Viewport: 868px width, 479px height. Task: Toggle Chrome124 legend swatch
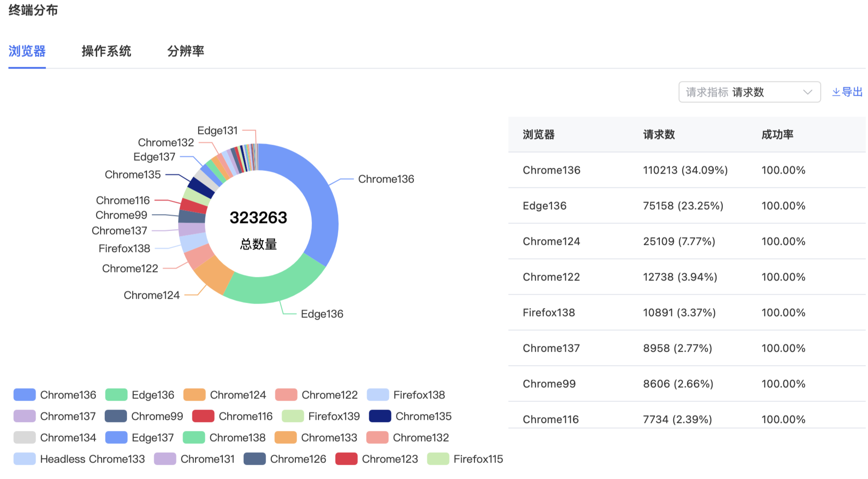(x=194, y=395)
